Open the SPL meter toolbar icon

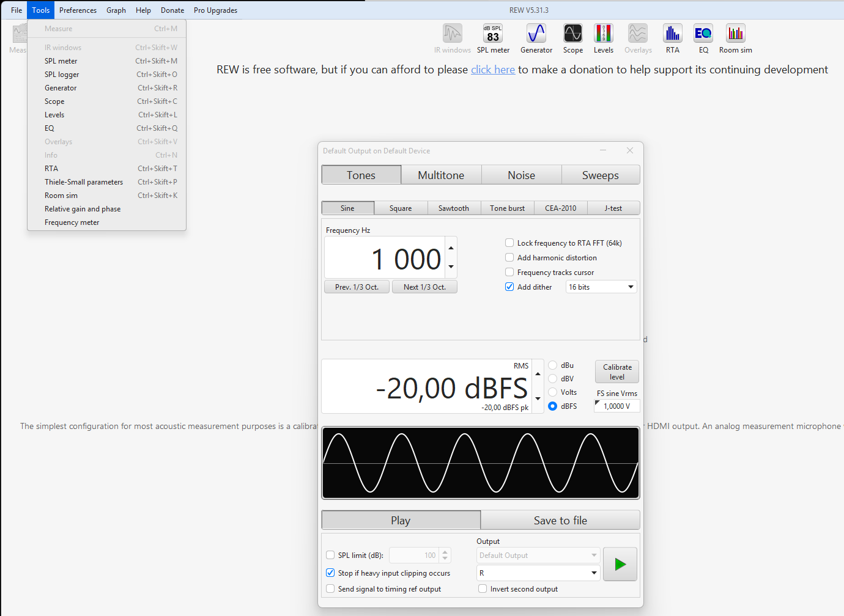pos(493,34)
